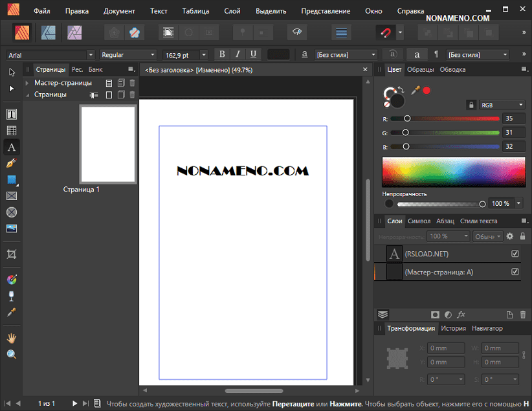Hide the (RSLOAD.NET) layer checkbox
Viewport: 532px width, 411px height.
(515, 254)
